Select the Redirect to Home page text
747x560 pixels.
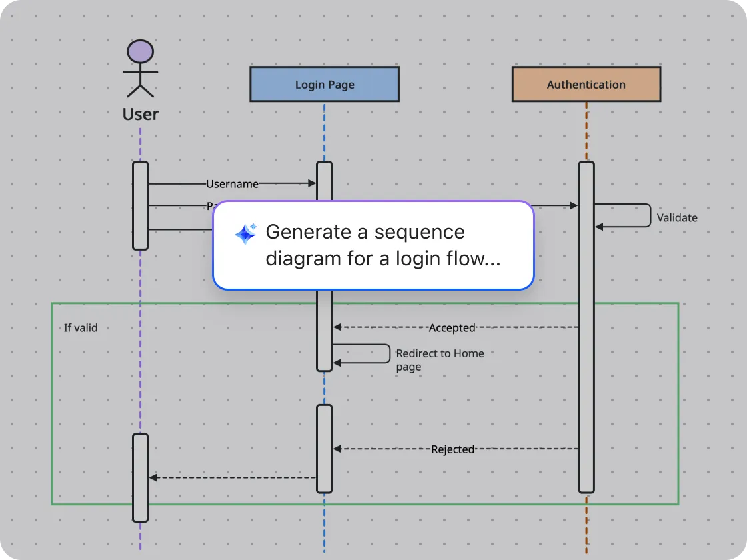tap(439, 360)
